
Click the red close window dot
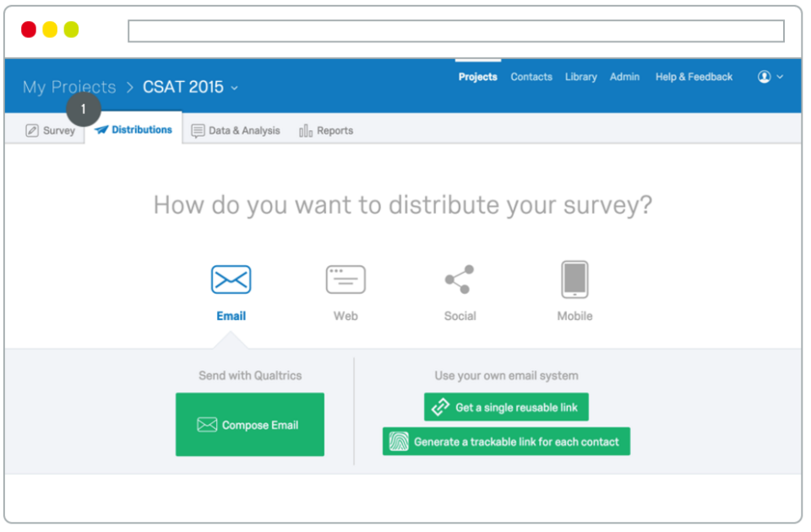click(29, 30)
